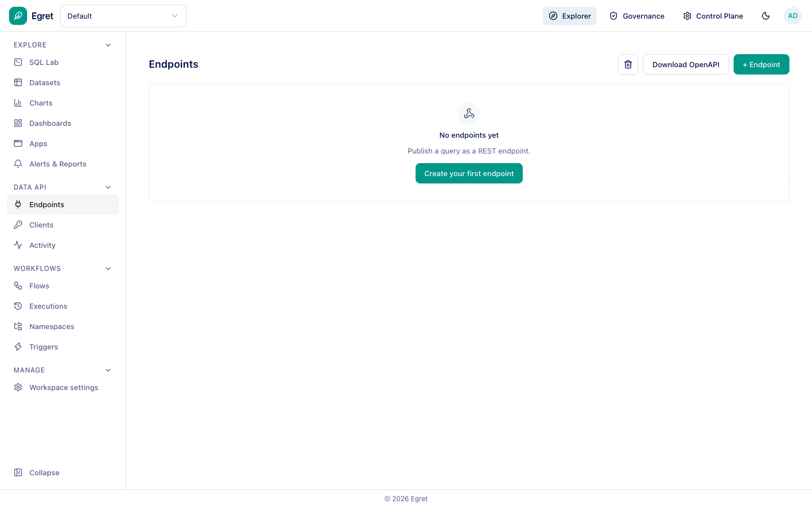The image size is (812, 508).
Task: Open the Namespaces page
Action: [x=63, y=326]
